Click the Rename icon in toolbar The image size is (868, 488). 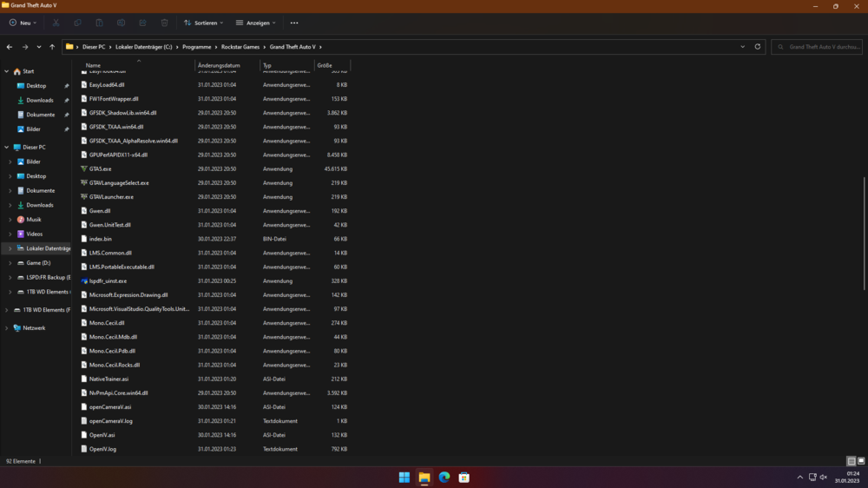pyautogui.click(x=121, y=23)
